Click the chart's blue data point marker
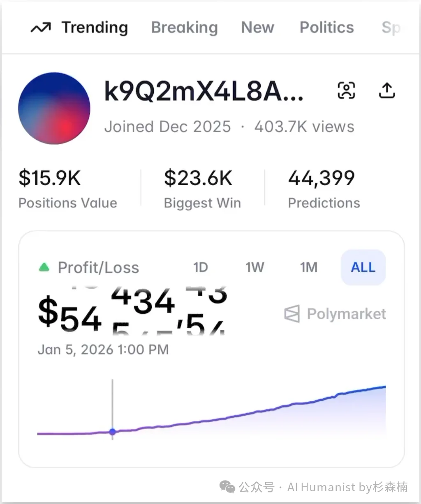This screenshot has width=421, height=504. pos(113,432)
